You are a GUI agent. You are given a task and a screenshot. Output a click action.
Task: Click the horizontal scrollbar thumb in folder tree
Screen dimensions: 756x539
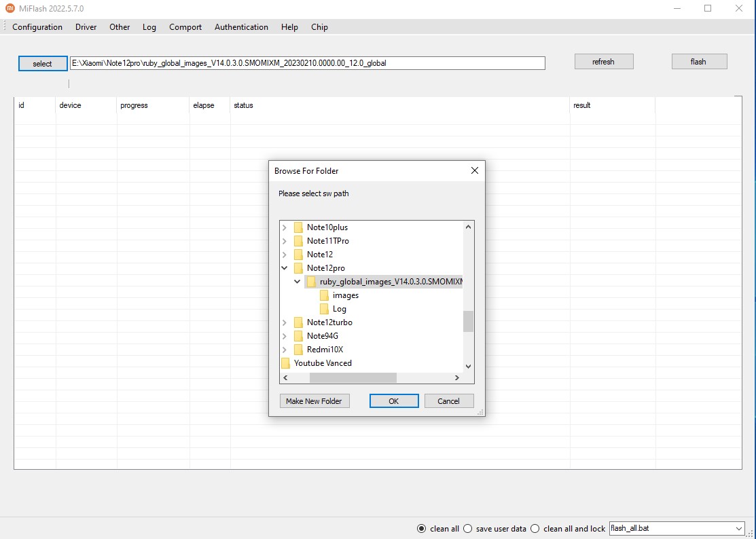(353, 377)
